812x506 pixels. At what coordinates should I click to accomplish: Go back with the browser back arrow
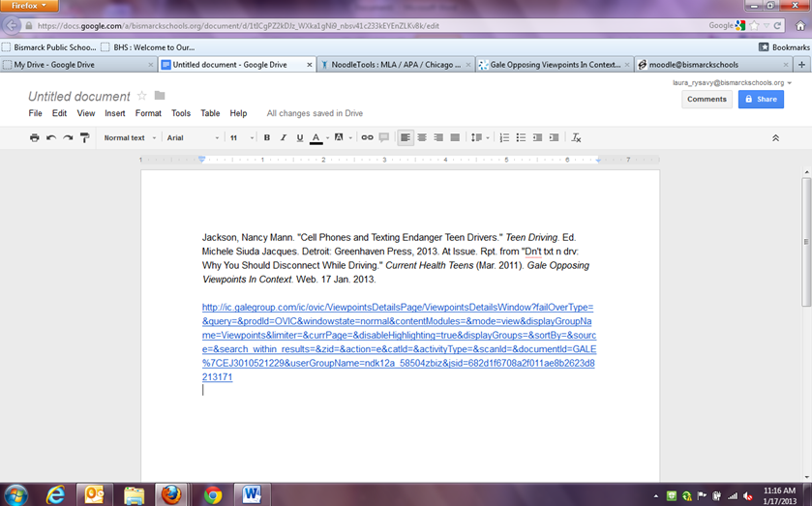(x=12, y=25)
